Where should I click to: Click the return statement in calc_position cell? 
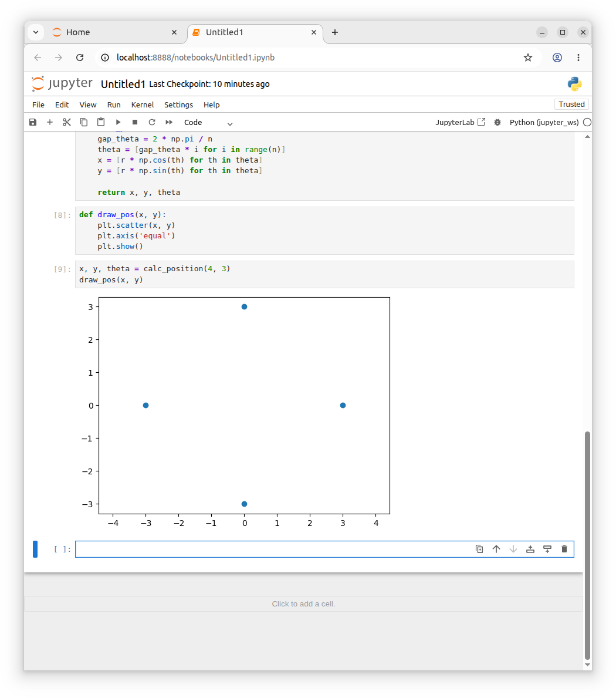click(x=139, y=193)
